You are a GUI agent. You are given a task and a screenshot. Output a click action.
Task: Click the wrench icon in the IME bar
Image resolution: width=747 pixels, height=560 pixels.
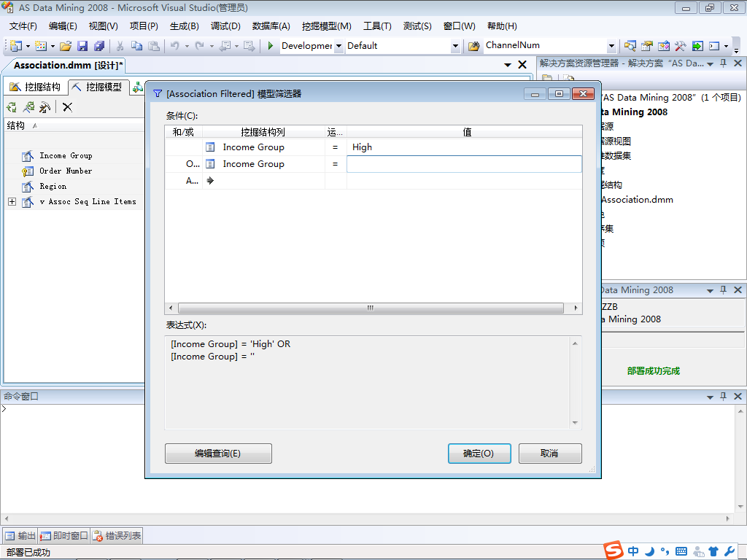[x=729, y=551]
